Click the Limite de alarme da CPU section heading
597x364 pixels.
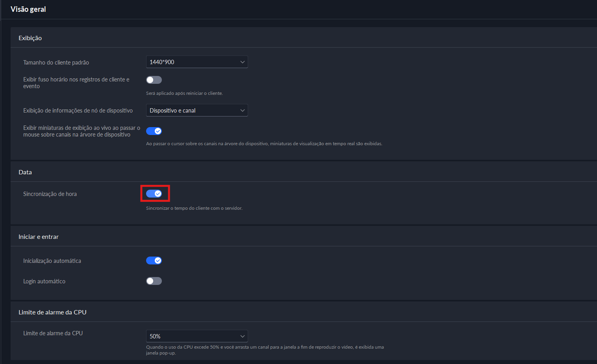click(x=52, y=312)
